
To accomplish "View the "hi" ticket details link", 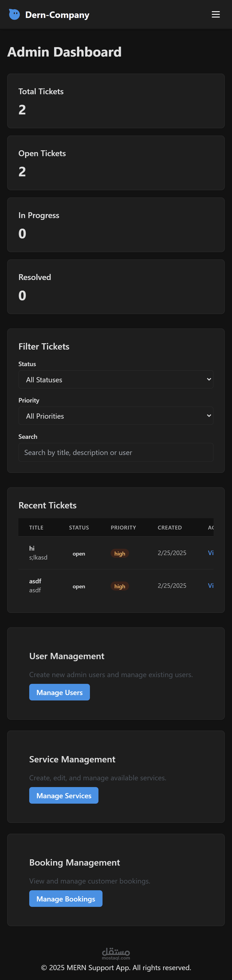I will coord(211,553).
